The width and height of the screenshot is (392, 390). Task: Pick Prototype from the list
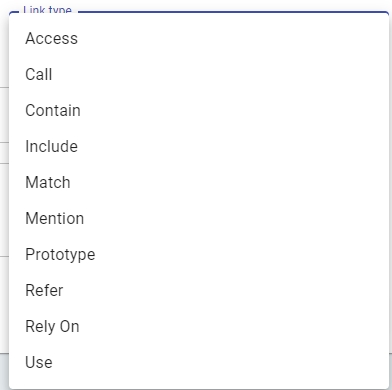[199, 254]
